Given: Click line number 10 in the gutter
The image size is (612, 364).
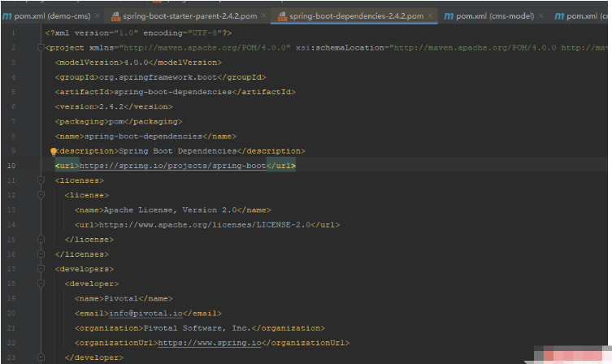Looking at the screenshot, I should tap(11, 166).
